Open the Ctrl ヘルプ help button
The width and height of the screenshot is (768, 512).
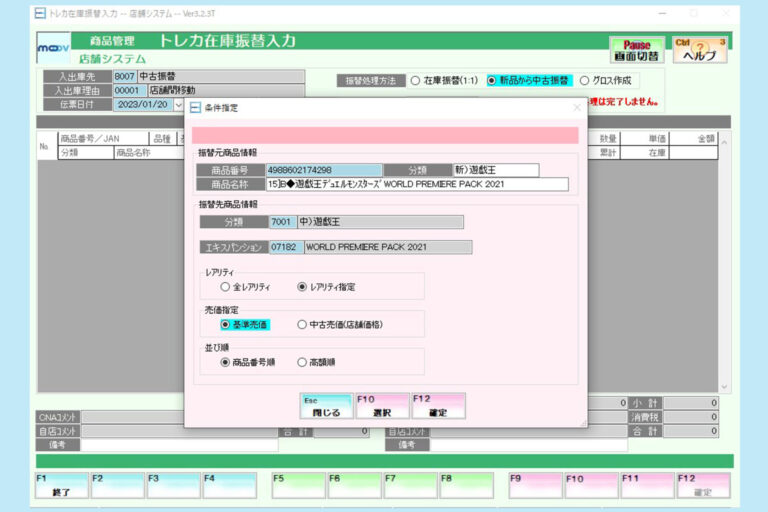pos(699,50)
